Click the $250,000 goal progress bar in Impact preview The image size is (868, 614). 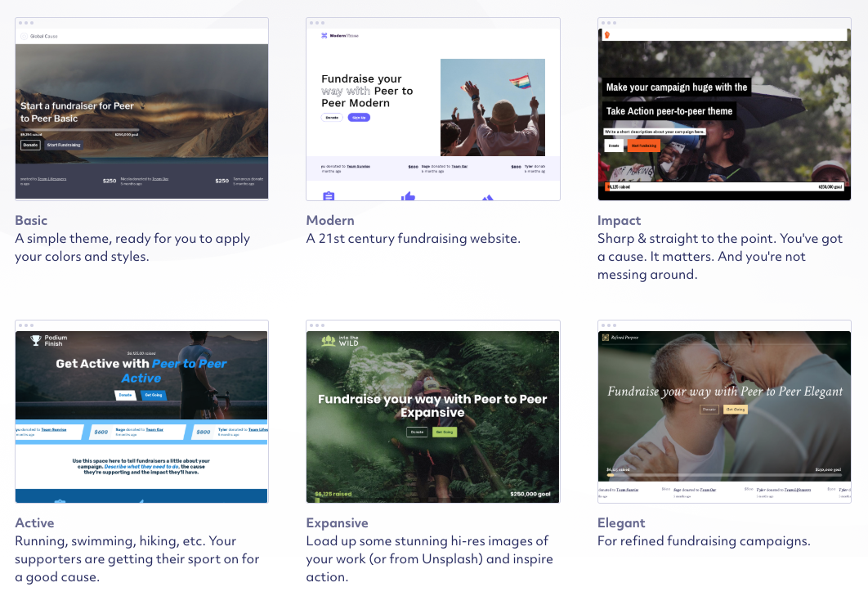click(724, 187)
